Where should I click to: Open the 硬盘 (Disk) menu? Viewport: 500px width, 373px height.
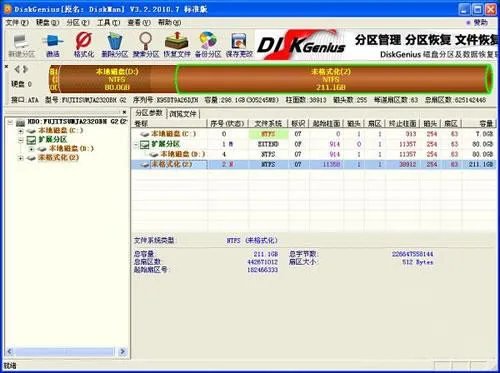click(x=47, y=22)
